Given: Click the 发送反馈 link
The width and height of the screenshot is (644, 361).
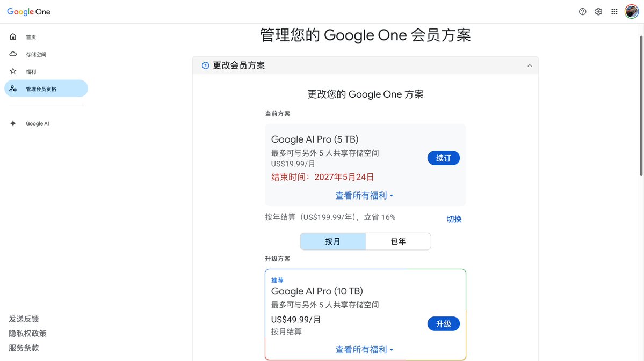Looking at the screenshot, I should [x=24, y=319].
